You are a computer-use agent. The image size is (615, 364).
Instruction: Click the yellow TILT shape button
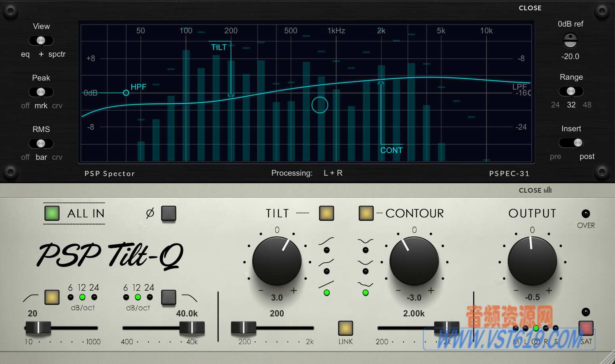[326, 213]
